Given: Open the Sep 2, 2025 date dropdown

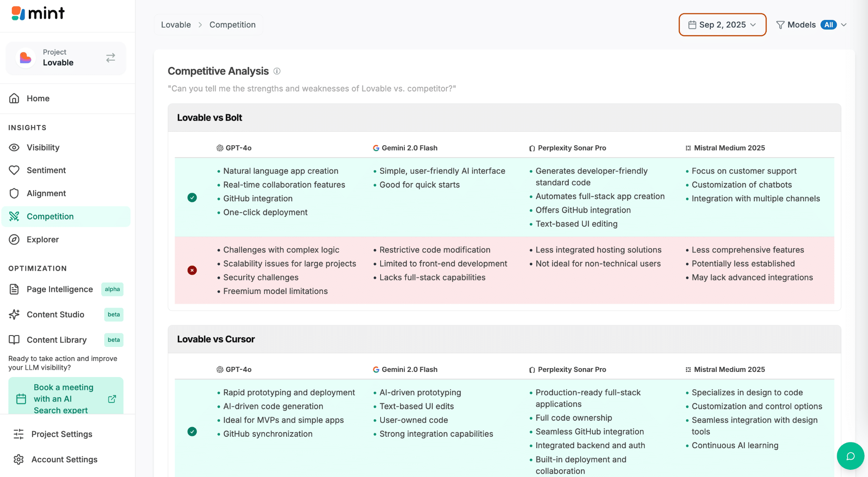Looking at the screenshot, I should [x=722, y=25].
